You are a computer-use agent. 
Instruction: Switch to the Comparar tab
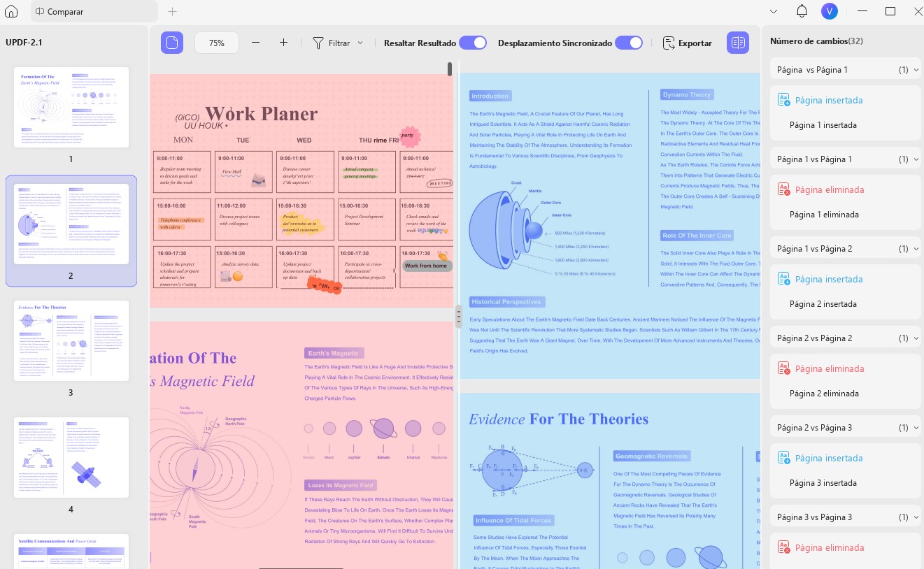click(94, 11)
